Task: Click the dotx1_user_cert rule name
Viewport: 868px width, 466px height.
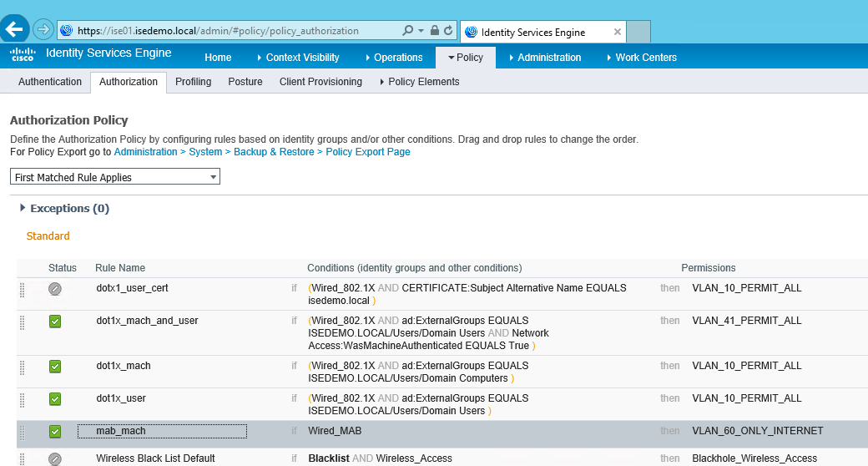Action: point(133,288)
